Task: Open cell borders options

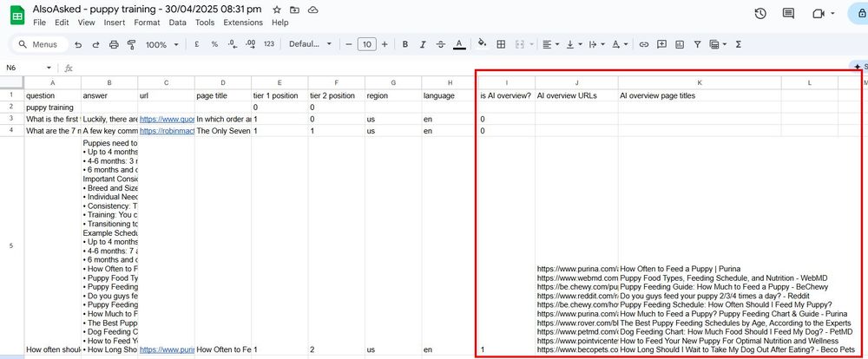Action: tap(501, 44)
